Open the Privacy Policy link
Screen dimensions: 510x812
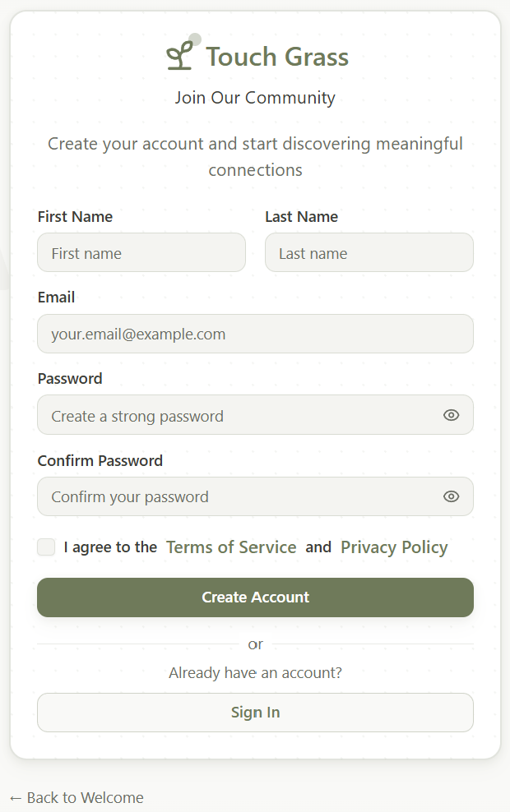pyautogui.click(x=394, y=547)
